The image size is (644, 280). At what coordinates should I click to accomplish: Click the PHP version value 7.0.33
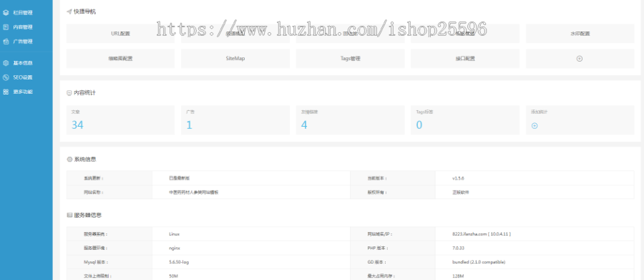(459, 248)
